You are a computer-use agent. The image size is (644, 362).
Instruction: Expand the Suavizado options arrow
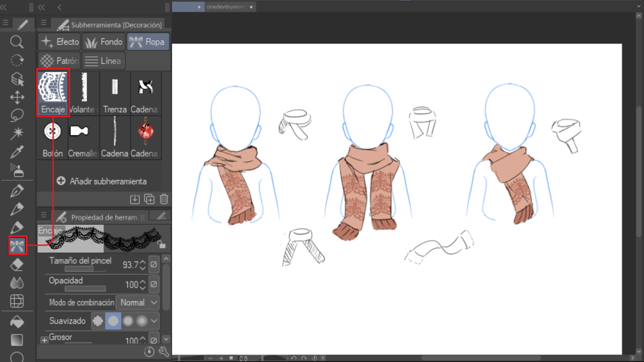pos(154,321)
